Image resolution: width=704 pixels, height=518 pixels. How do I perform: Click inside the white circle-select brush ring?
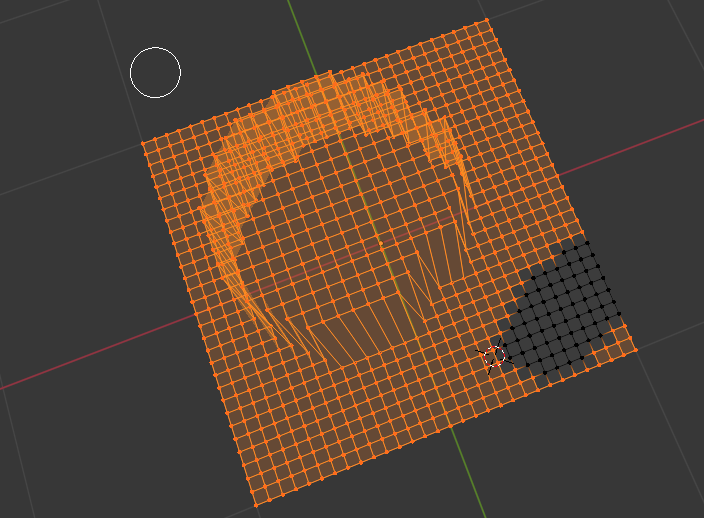(x=155, y=72)
